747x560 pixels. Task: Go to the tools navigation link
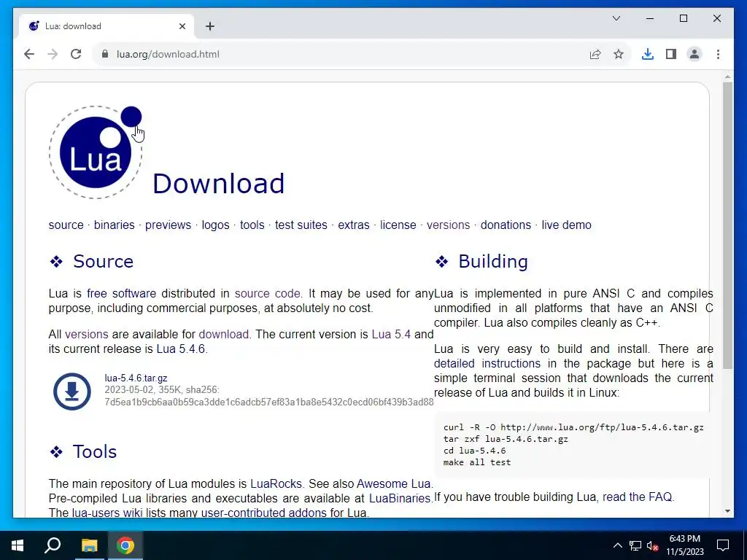tap(252, 225)
